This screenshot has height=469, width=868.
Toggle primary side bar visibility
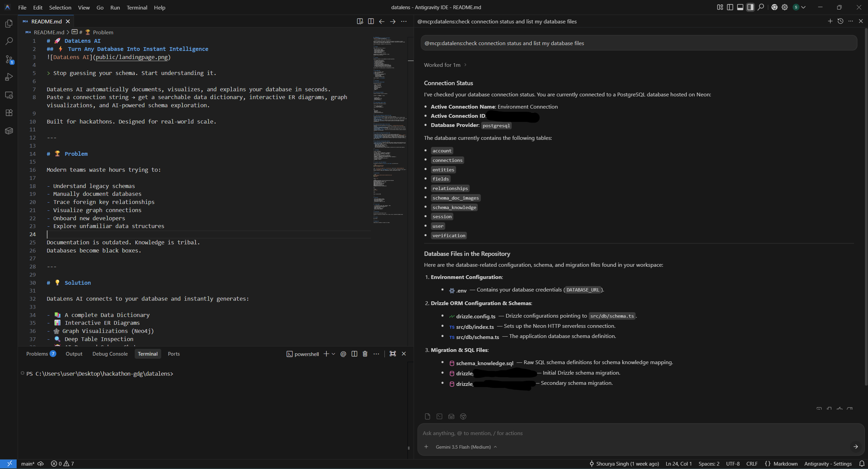[x=730, y=7]
